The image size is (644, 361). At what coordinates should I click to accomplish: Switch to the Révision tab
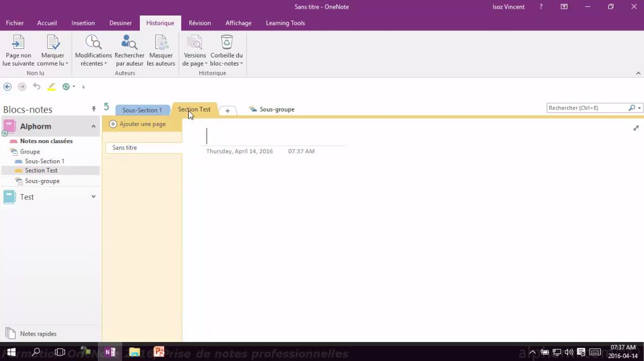(200, 23)
